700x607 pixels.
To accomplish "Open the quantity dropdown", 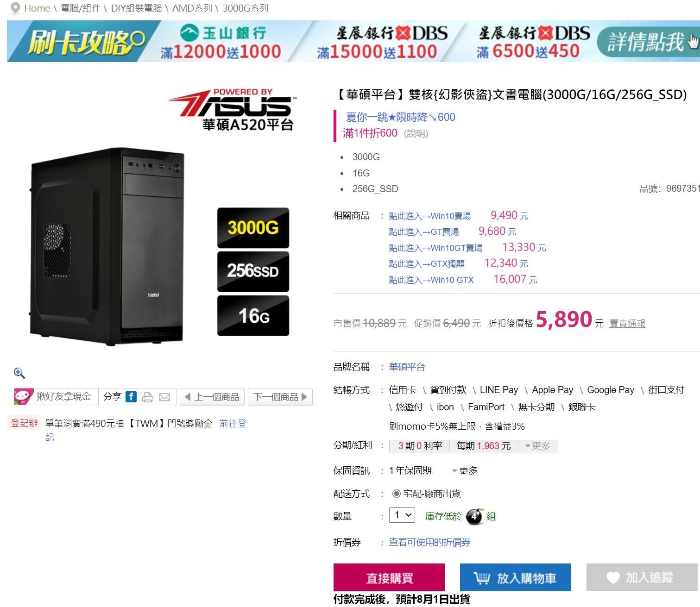I will (402, 515).
